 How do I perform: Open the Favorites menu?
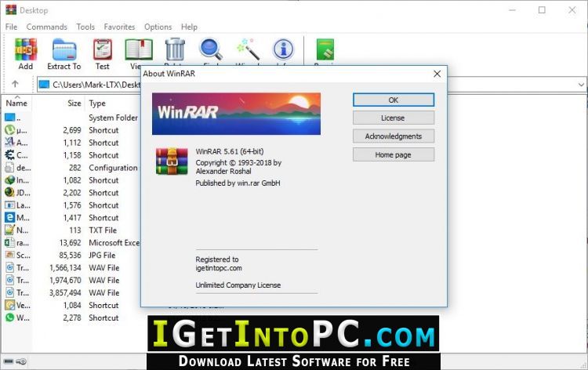(119, 27)
